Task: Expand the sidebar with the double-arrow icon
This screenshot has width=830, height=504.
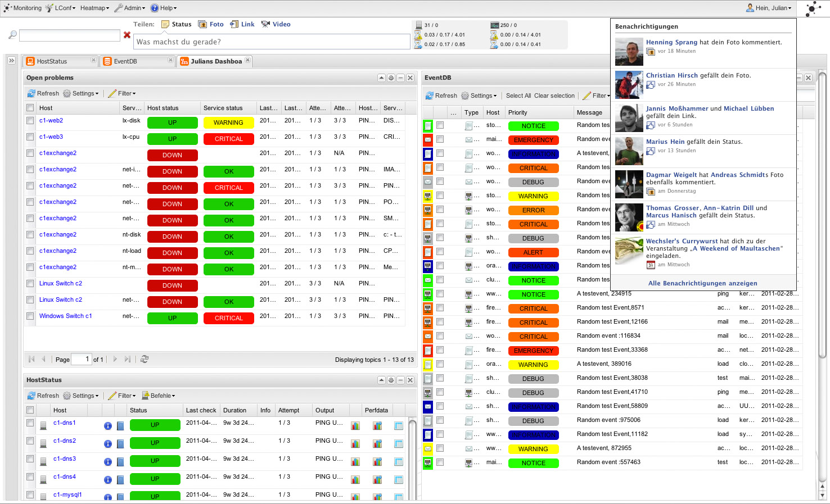Action: click(11, 60)
